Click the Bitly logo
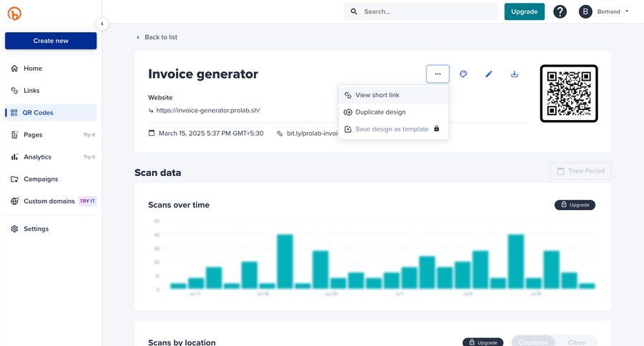The width and height of the screenshot is (644, 346). 14,14
